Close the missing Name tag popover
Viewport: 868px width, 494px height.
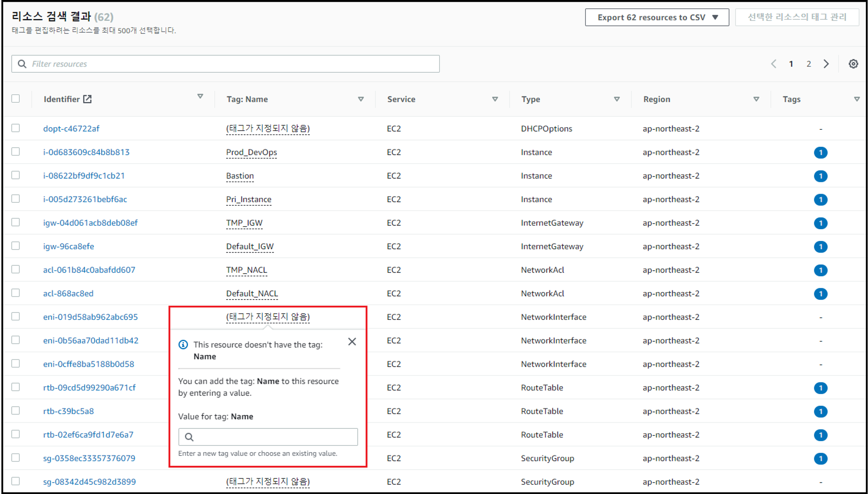pos(352,342)
